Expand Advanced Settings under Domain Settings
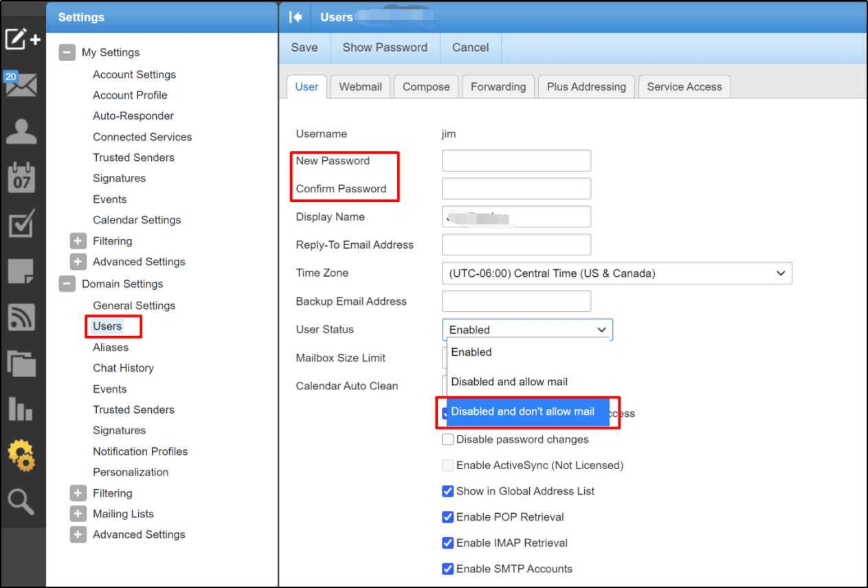The image size is (868, 588). [78, 534]
